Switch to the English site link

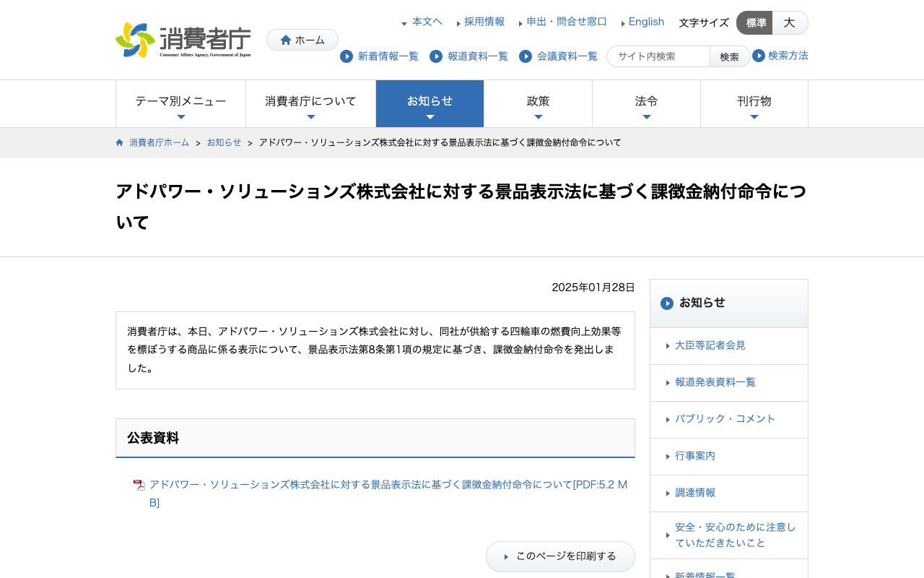pos(646,22)
